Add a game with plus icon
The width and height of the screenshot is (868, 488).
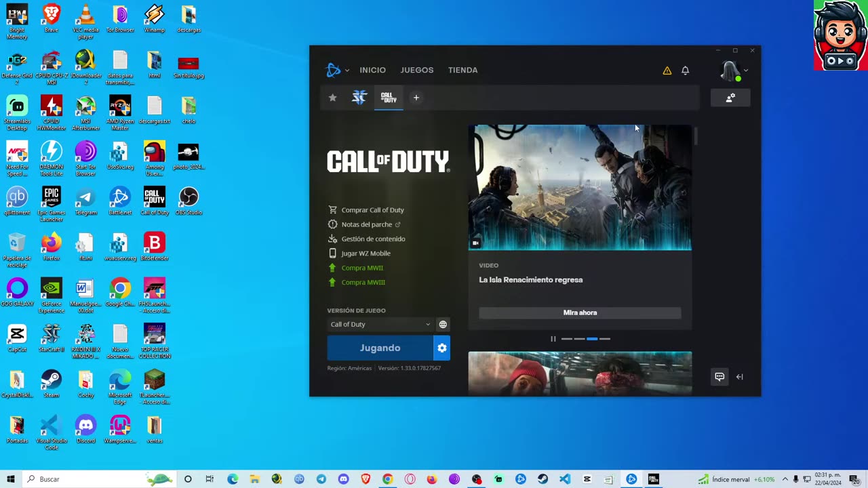coord(416,98)
